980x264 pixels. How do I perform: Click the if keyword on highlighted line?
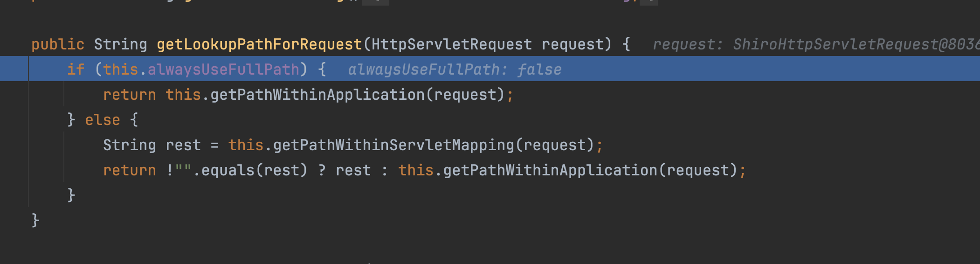76,69
